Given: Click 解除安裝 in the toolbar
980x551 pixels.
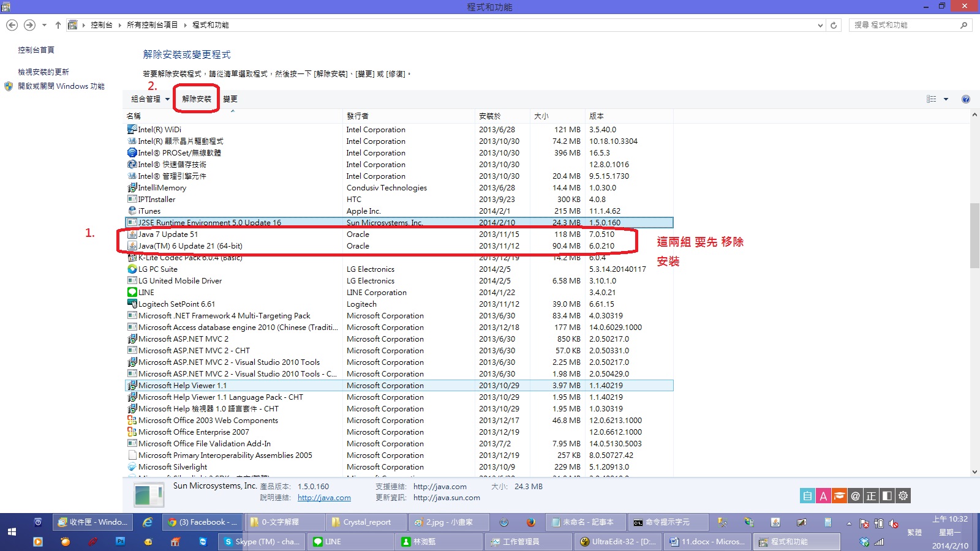Looking at the screenshot, I should point(197,99).
